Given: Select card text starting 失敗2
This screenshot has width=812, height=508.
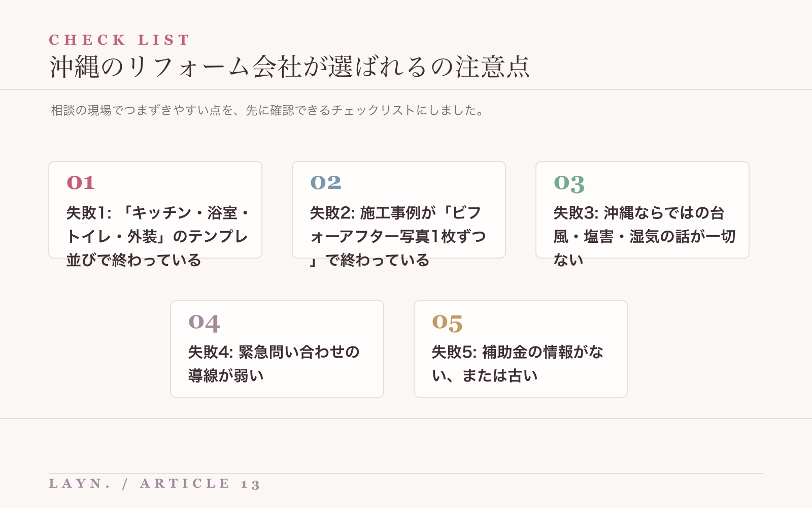Looking at the screenshot, I should (x=398, y=236).
